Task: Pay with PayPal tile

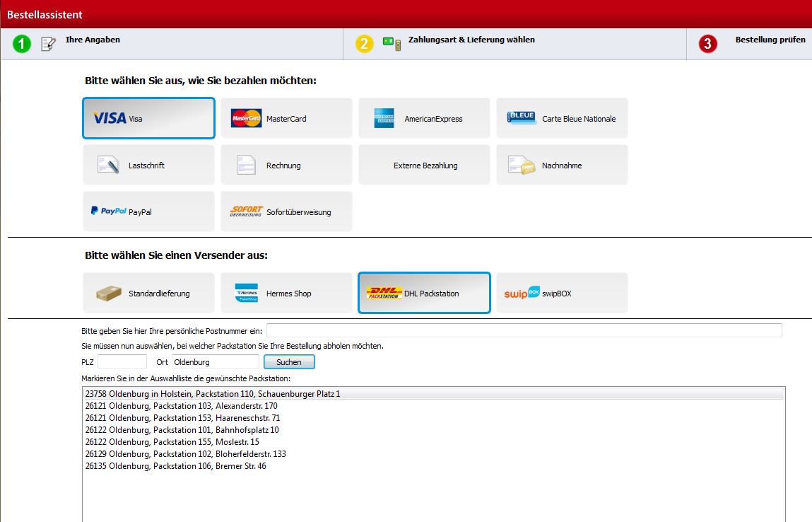Action: (x=148, y=211)
